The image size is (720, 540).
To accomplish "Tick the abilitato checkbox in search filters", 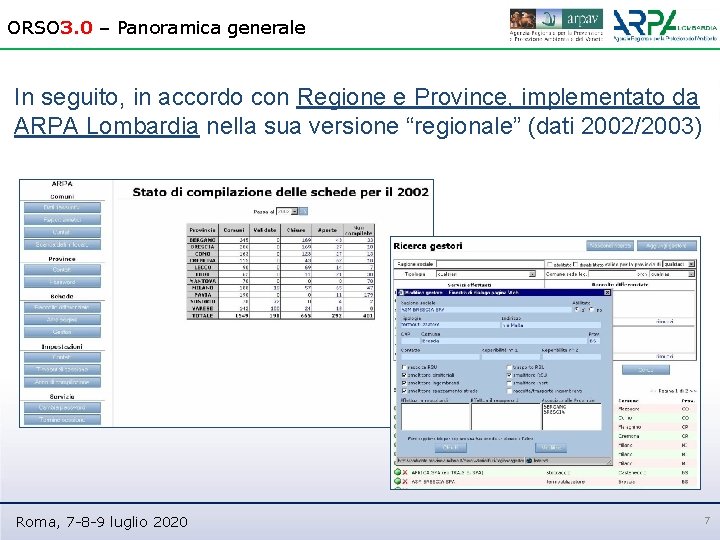I will [x=549, y=264].
